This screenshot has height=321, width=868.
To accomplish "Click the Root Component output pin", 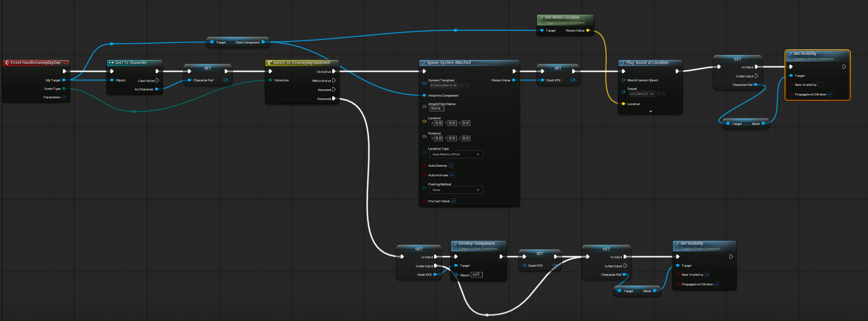I will (x=263, y=42).
